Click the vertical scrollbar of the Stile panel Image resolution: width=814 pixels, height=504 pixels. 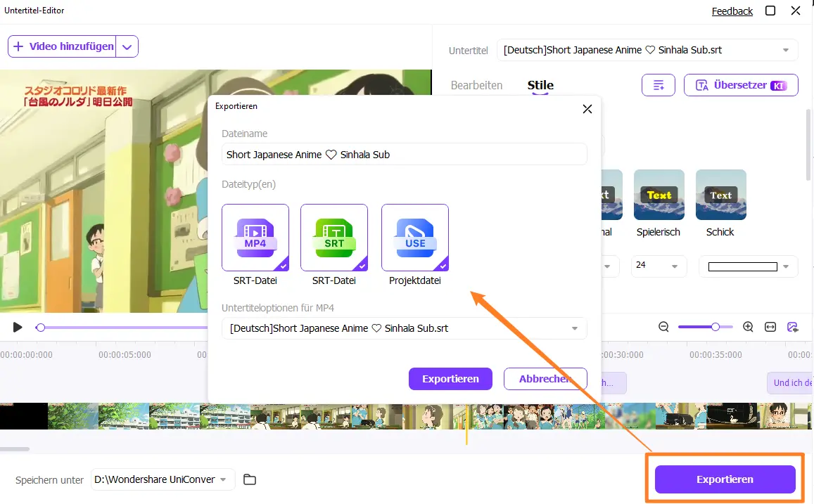809,146
